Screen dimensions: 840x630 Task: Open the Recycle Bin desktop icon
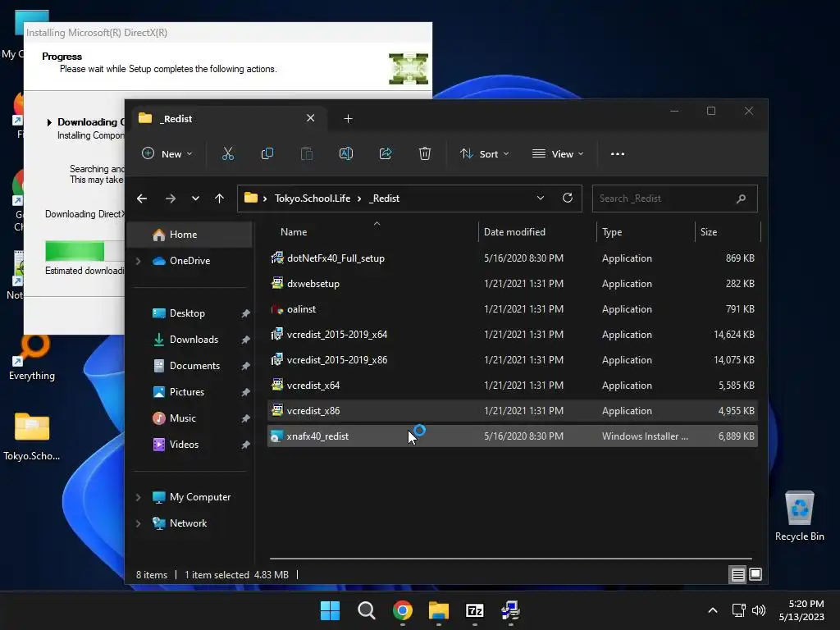tap(799, 516)
